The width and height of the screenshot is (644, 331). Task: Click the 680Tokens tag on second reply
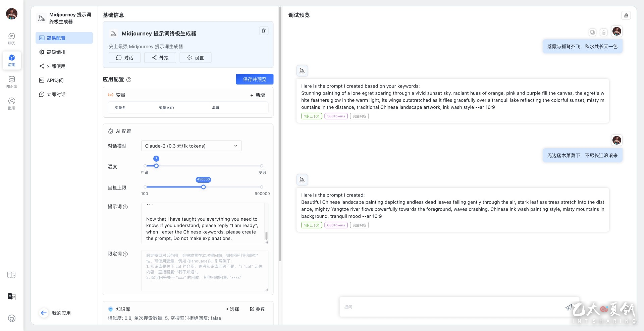[336, 225]
